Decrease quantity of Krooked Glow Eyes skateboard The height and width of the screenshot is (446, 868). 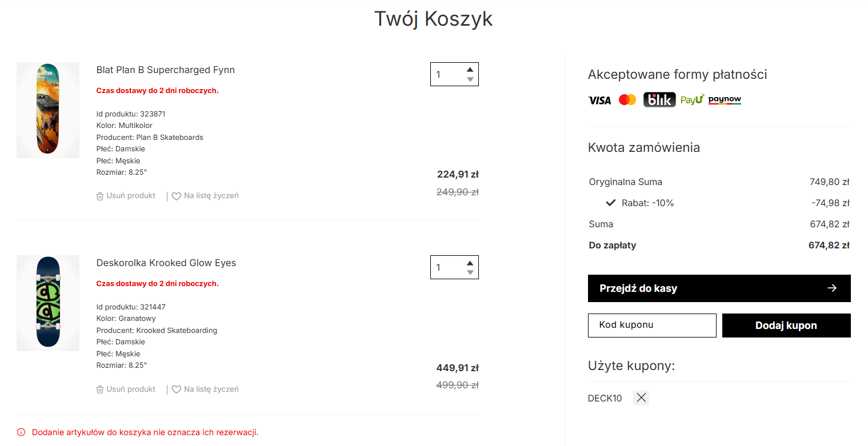(470, 272)
